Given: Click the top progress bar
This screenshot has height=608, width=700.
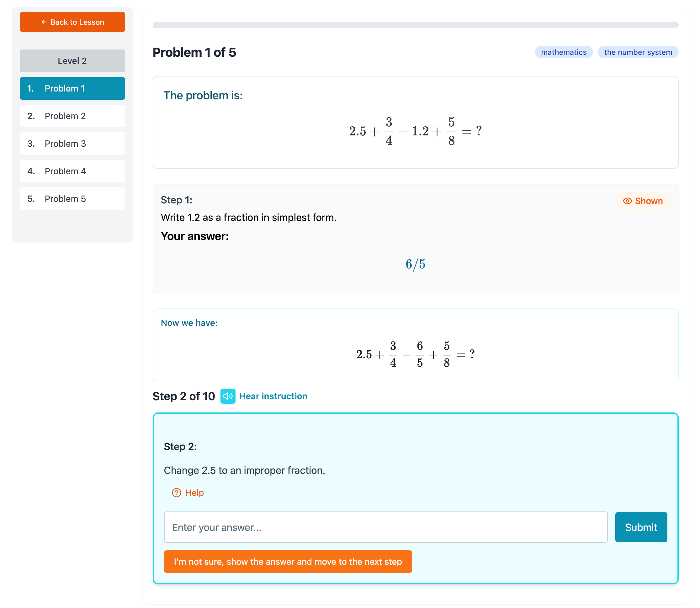Looking at the screenshot, I should coord(416,25).
